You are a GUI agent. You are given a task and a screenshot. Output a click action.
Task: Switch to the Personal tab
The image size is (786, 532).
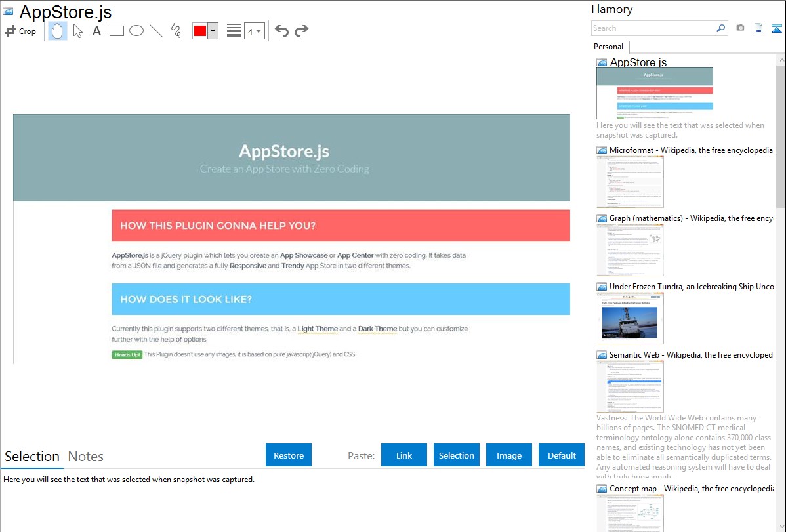point(609,47)
